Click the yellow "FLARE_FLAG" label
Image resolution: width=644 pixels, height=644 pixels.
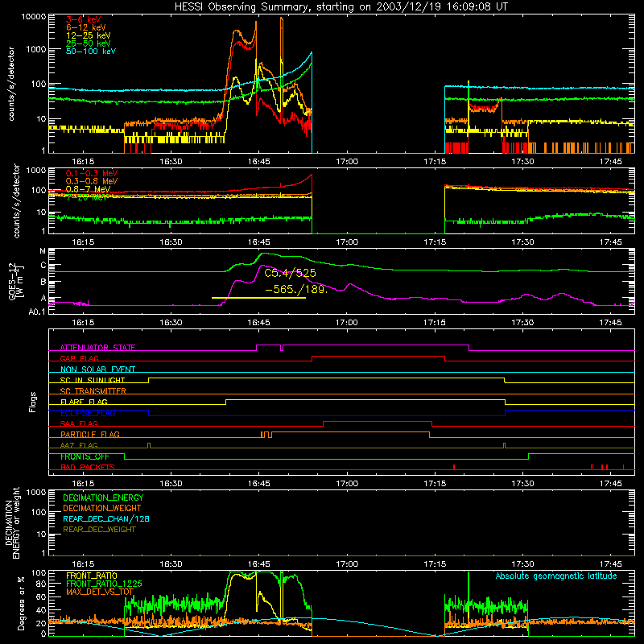tap(84, 402)
